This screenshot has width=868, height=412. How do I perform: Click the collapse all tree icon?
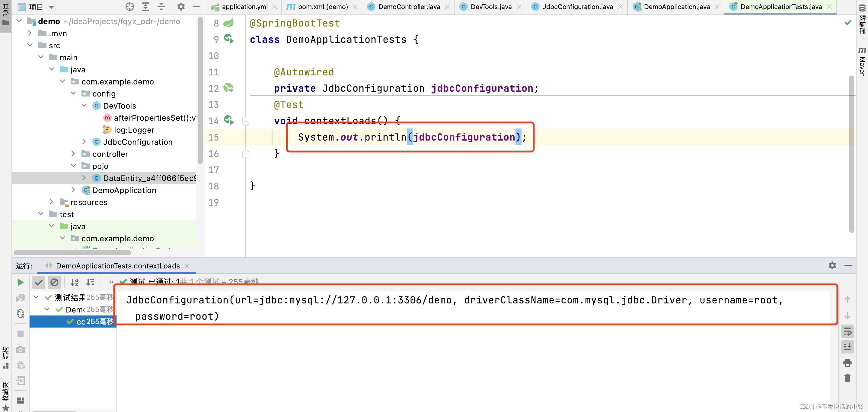pyautogui.click(x=161, y=7)
